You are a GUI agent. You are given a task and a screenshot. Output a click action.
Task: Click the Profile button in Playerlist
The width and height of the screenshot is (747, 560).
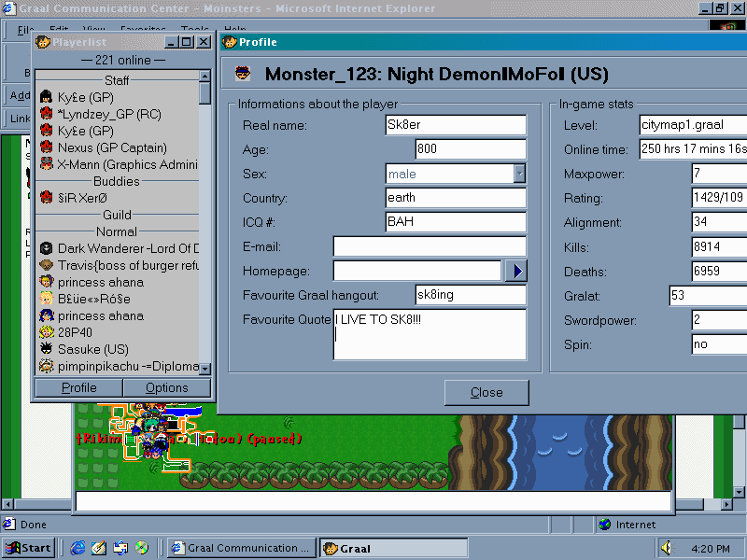(79, 387)
